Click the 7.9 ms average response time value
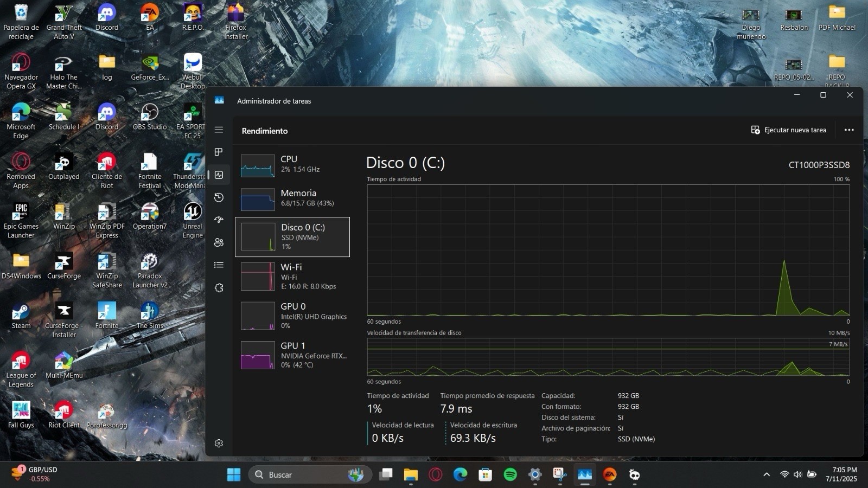 click(x=456, y=409)
